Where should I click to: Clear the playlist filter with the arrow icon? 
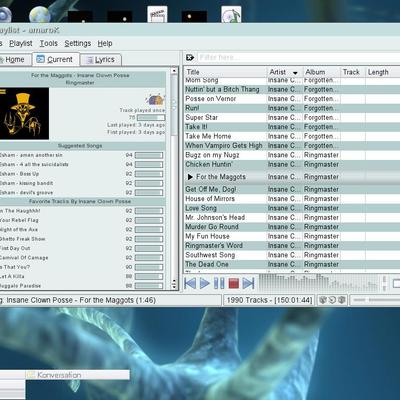(x=190, y=58)
